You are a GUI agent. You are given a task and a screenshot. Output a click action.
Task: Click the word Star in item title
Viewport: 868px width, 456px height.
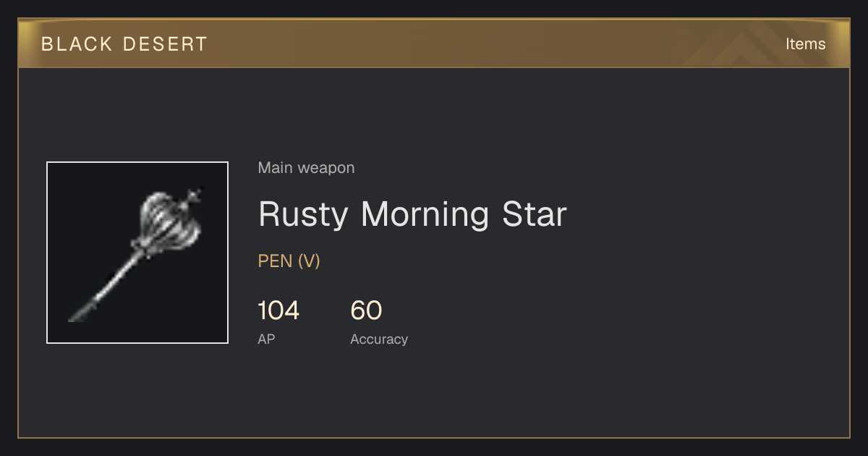tap(535, 214)
